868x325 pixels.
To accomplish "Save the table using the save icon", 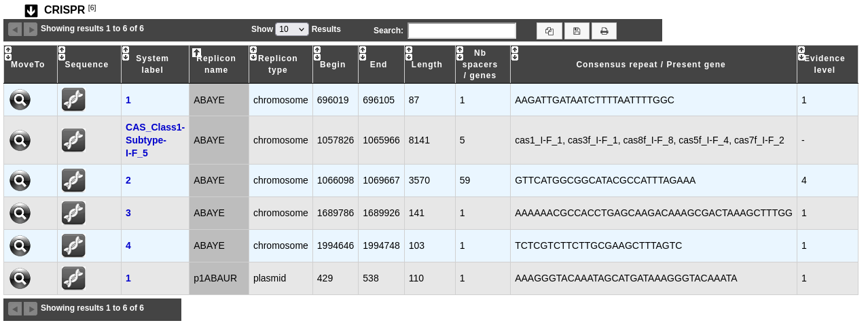I will point(577,31).
